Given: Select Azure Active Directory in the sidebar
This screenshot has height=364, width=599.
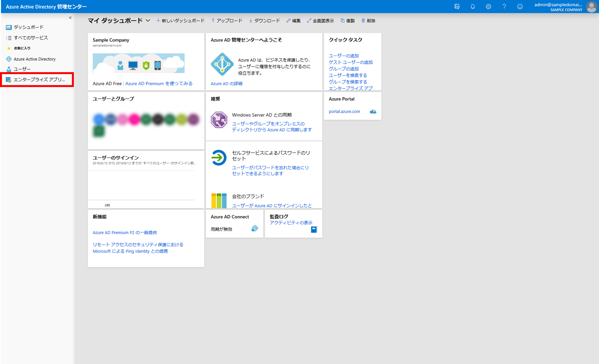Looking at the screenshot, I should click(x=35, y=59).
